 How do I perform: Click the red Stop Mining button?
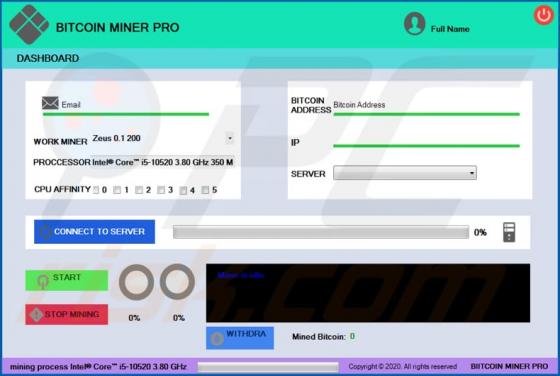pos(67,315)
